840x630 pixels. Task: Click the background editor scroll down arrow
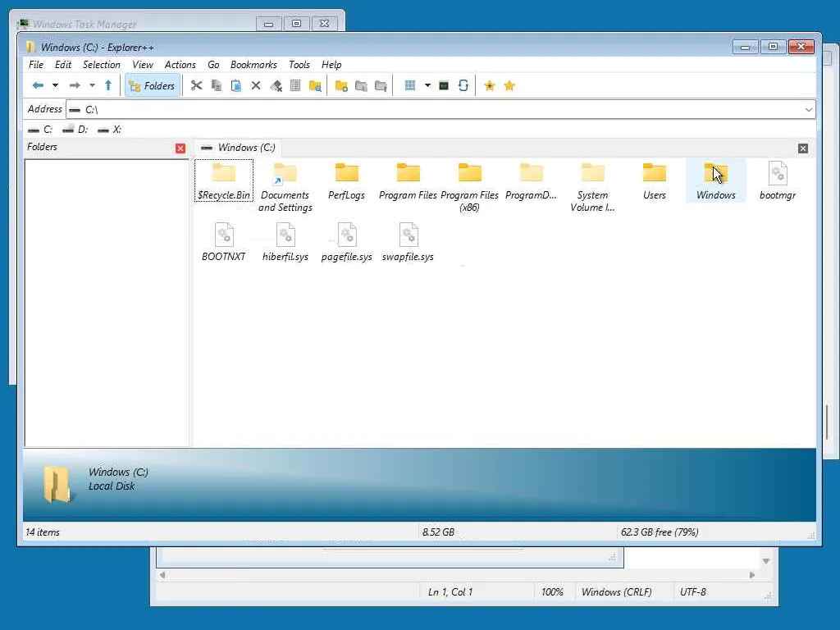pos(766,561)
